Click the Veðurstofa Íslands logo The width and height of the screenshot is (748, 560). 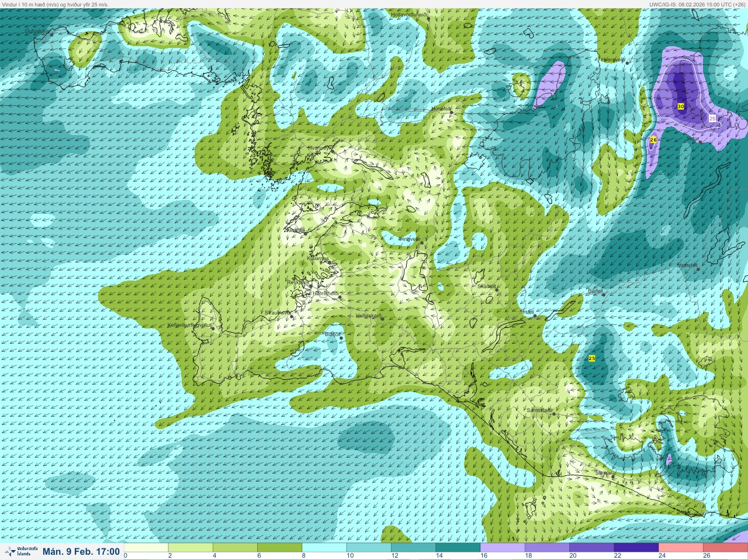tap(20, 551)
